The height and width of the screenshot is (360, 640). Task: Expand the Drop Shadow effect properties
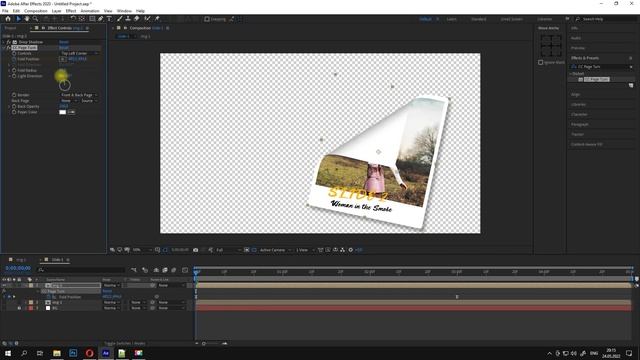point(4,42)
